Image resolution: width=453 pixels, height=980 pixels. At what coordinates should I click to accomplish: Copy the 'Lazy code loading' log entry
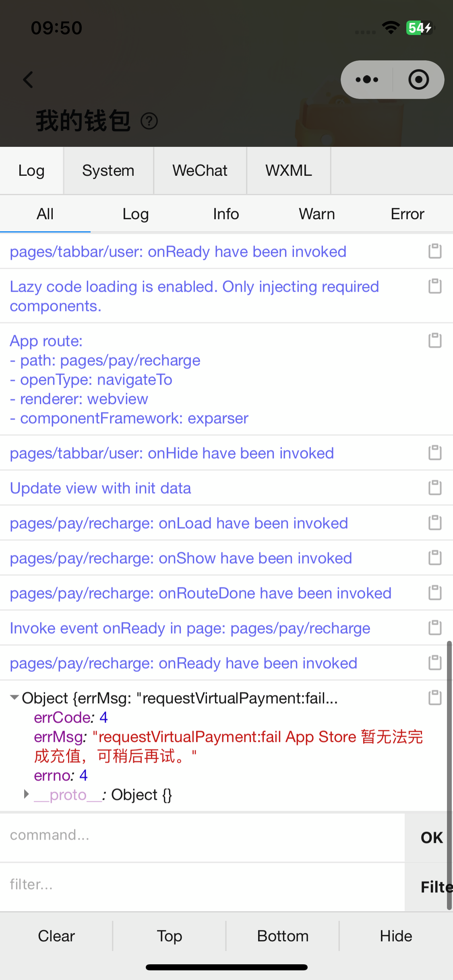click(x=435, y=286)
